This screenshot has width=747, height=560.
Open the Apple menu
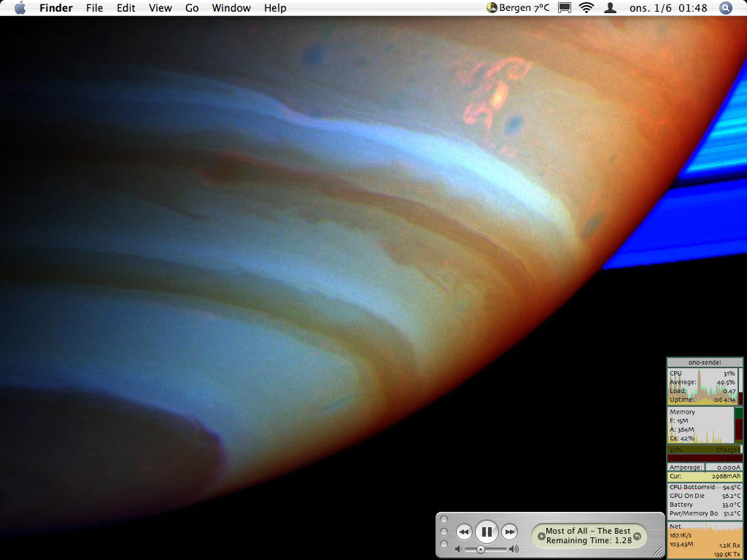click(20, 7)
